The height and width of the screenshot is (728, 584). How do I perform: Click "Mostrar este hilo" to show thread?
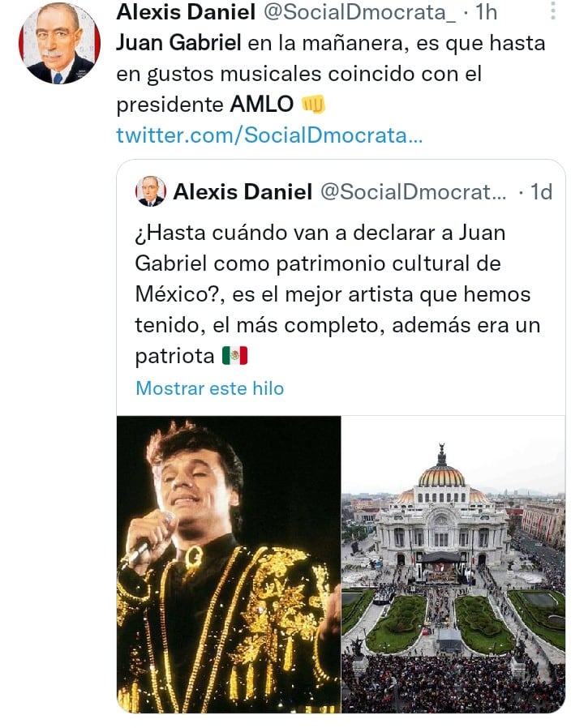point(209,388)
